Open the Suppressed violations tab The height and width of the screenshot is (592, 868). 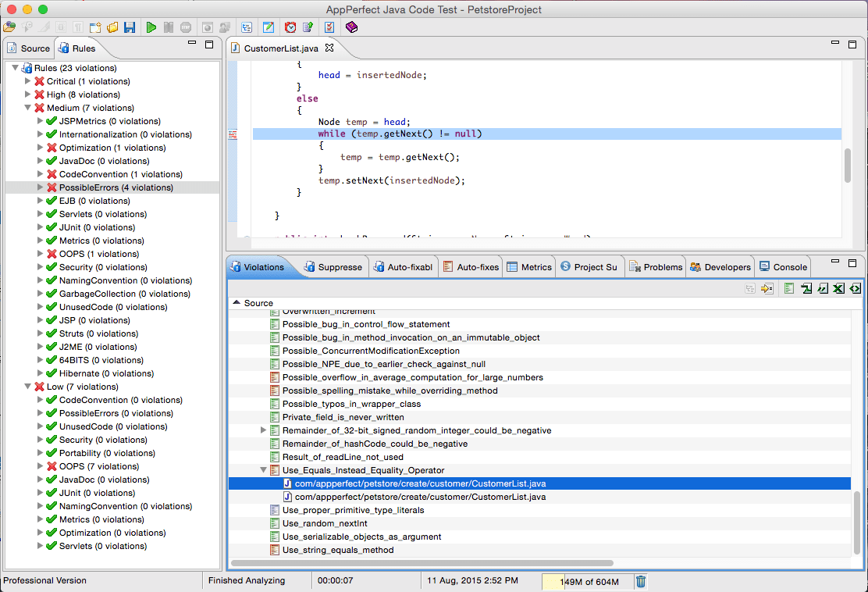point(334,267)
